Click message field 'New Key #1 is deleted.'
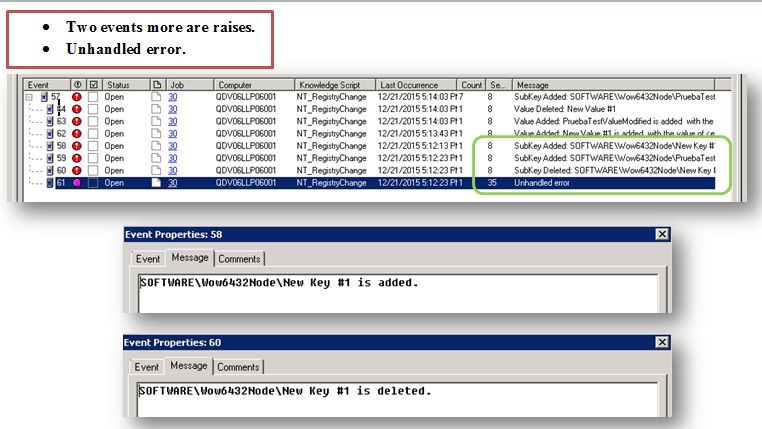Image resolution: width=762 pixels, height=429 pixels. coord(397,400)
